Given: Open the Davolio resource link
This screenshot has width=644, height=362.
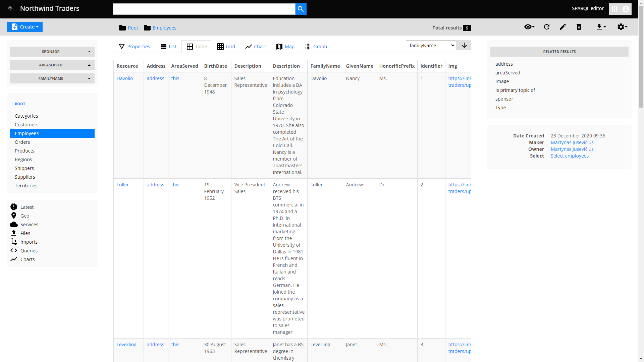Looking at the screenshot, I should (125, 78).
